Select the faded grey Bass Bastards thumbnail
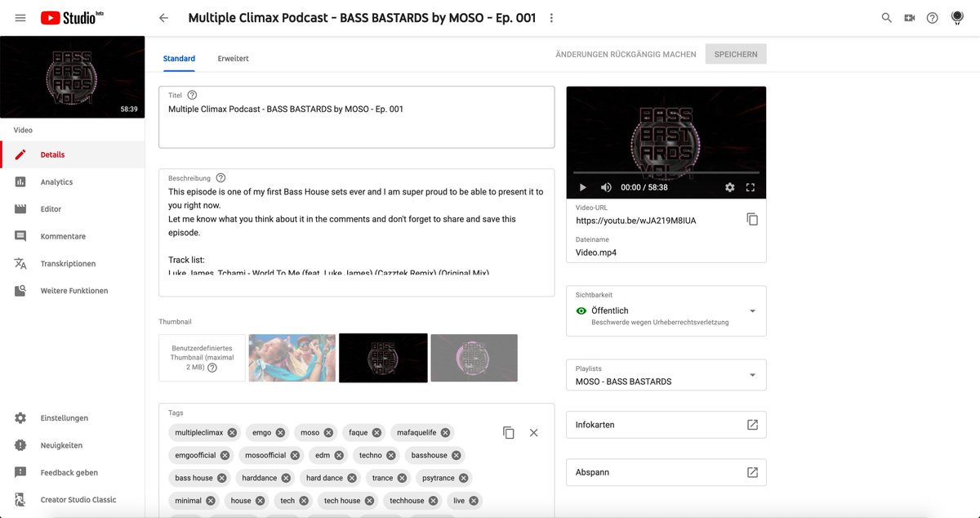980x518 pixels. tap(474, 358)
